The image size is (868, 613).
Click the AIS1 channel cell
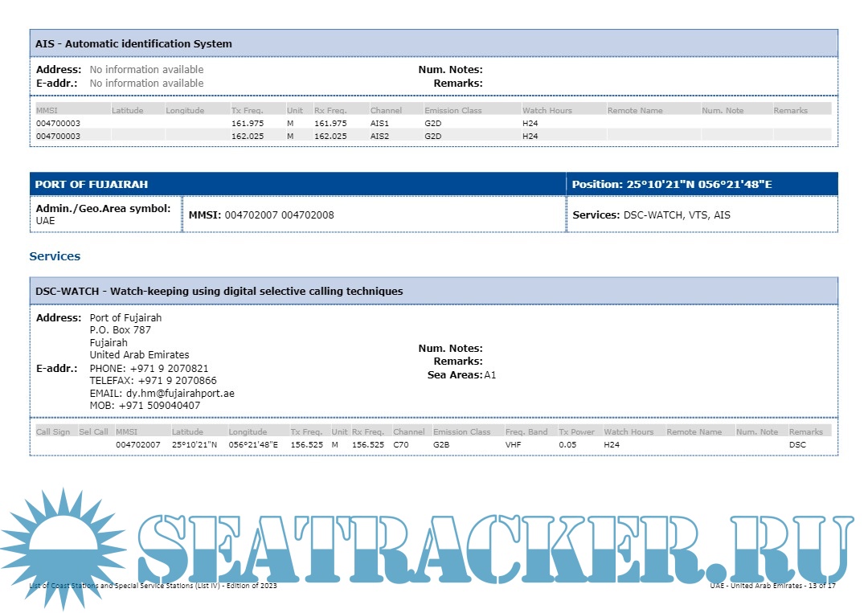point(379,124)
